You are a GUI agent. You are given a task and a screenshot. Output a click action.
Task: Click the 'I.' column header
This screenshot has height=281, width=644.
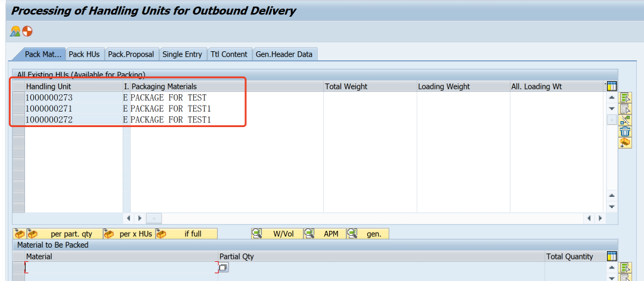[126, 87]
